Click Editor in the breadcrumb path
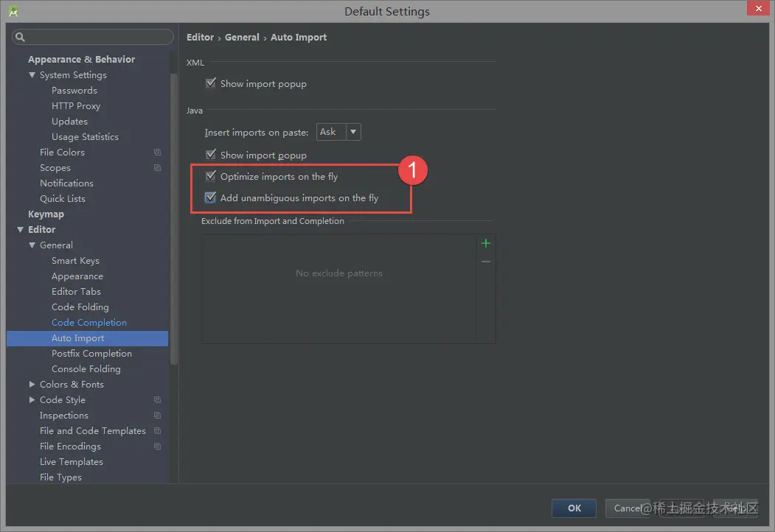The width and height of the screenshot is (775, 532). [x=200, y=37]
